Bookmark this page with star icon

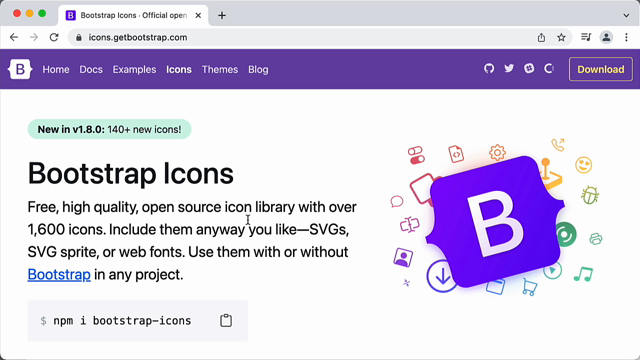[x=562, y=38]
